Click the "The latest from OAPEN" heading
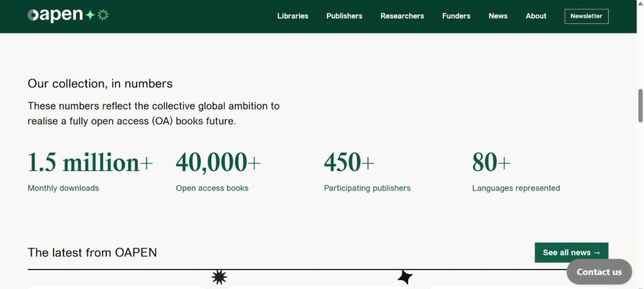This screenshot has height=289, width=644. pos(92,253)
